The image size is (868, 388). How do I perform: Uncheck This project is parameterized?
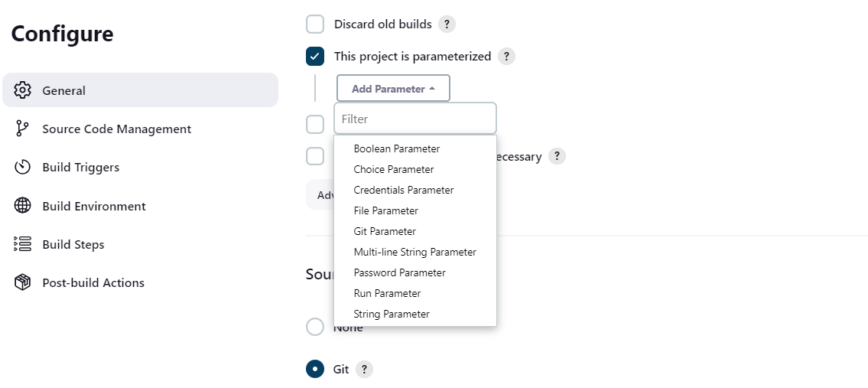click(x=315, y=57)
